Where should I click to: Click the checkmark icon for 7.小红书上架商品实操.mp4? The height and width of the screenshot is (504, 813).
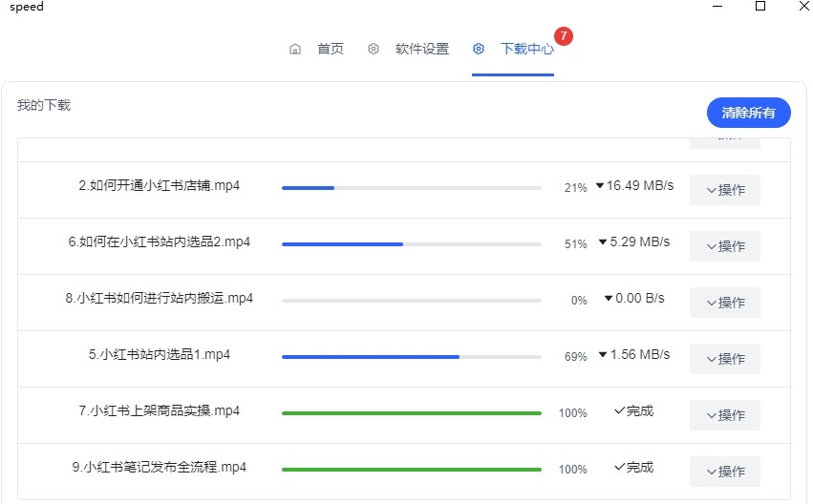[x=619, y=411]
